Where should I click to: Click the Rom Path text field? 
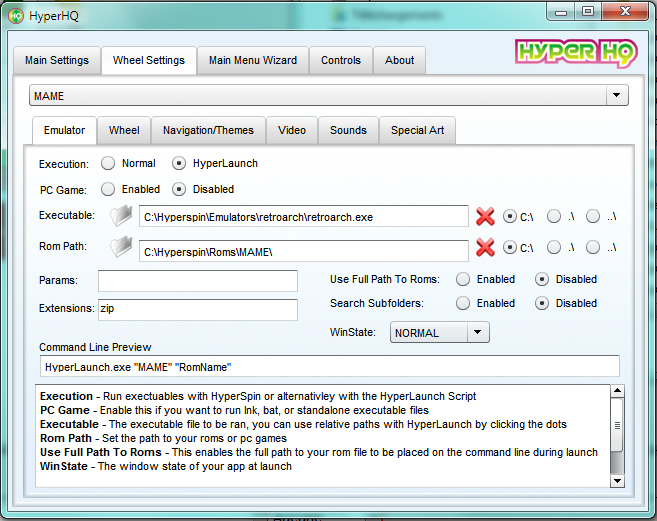click(304, 251)
